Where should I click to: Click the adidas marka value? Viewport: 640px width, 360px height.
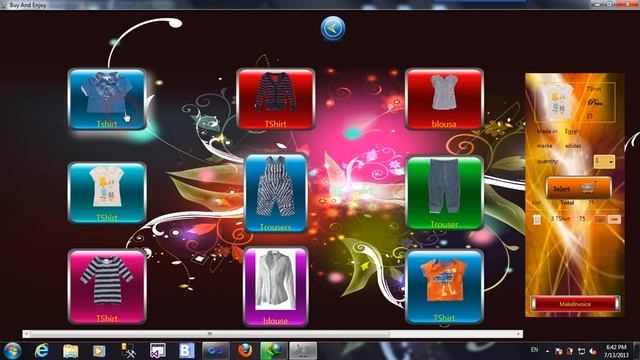click(573, 146)
